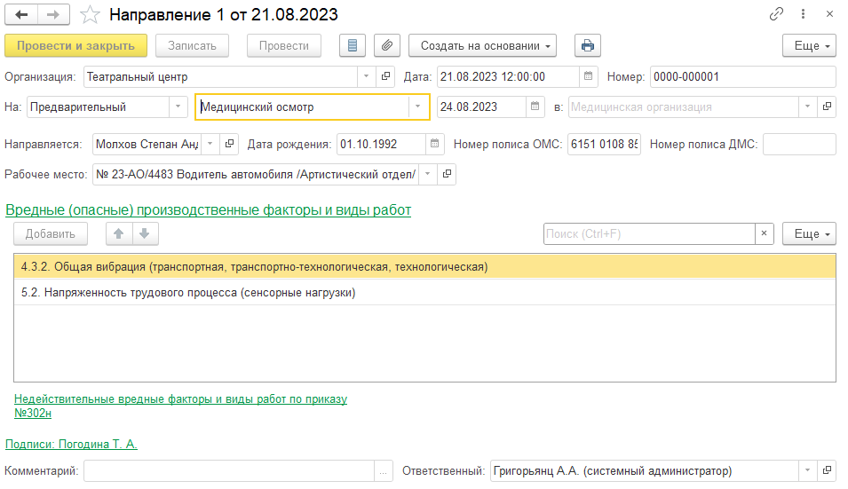Expand the Организация dropdown list
The width and height of the screenshot is (848, 489).
coord(367,76)
